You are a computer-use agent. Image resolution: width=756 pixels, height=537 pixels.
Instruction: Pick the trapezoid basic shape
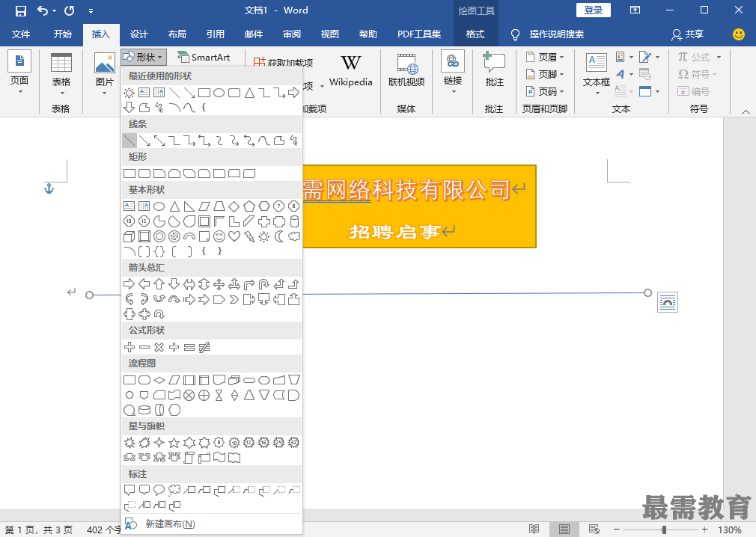pyautogui.click(x=219, y=206)
